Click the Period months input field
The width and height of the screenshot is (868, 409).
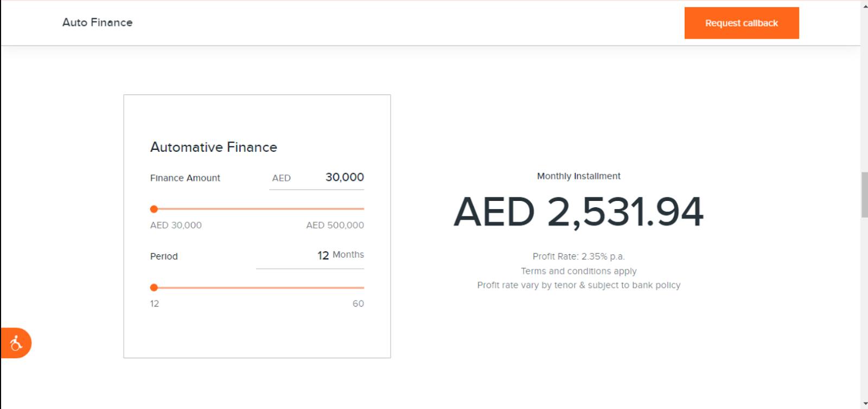310,255
